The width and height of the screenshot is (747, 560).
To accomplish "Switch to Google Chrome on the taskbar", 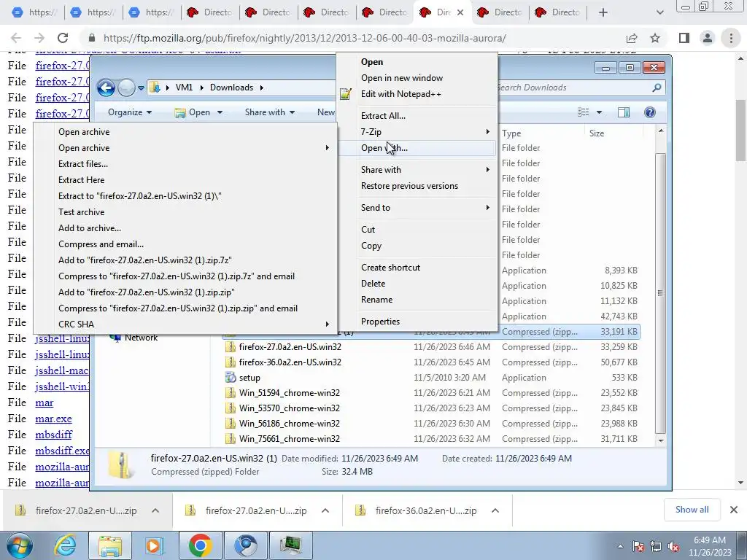I will [200, 545].
